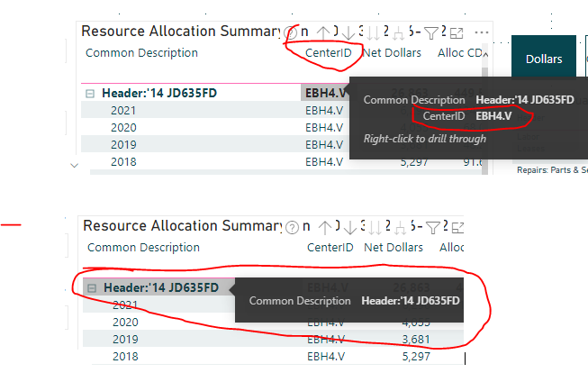The height and width of the screenshot is (382, 588).
Task: Expand all down one level in top visual
Action: tap(399, 34)
